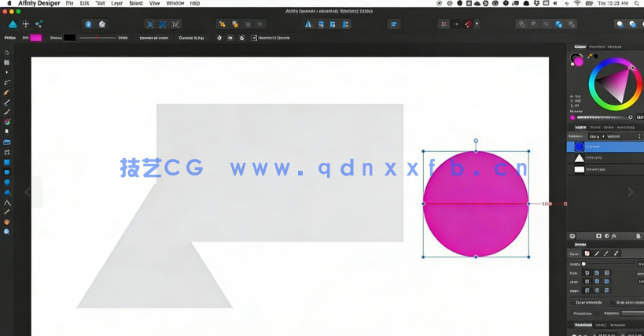Click the Flip Horizontal triangle icon in toolbar
Viewport: 644px width, 336px height.
[x=308, y=24]
